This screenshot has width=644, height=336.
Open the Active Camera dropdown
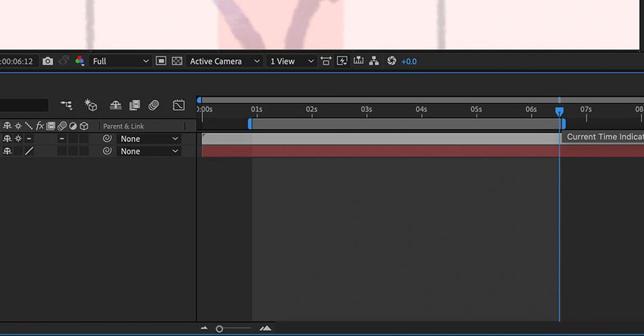tap(224, 61)
